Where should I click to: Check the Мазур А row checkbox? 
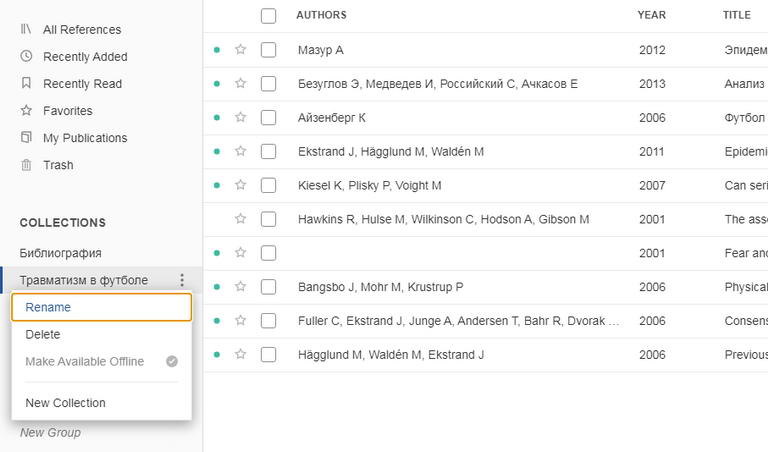point(268,49)
